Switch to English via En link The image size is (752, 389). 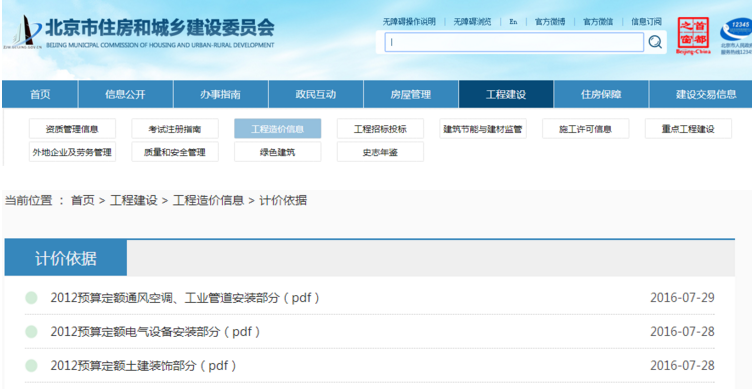(x=513, y=22)
